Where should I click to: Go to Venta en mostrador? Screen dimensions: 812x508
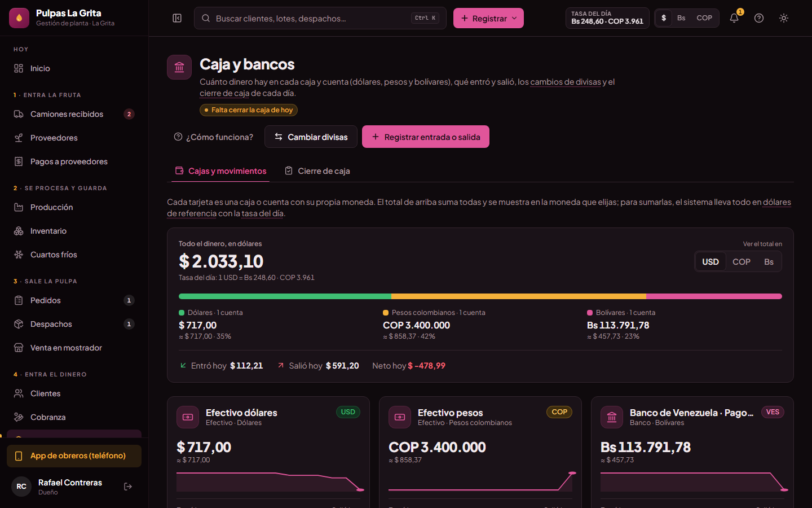(x=74, y=348)
